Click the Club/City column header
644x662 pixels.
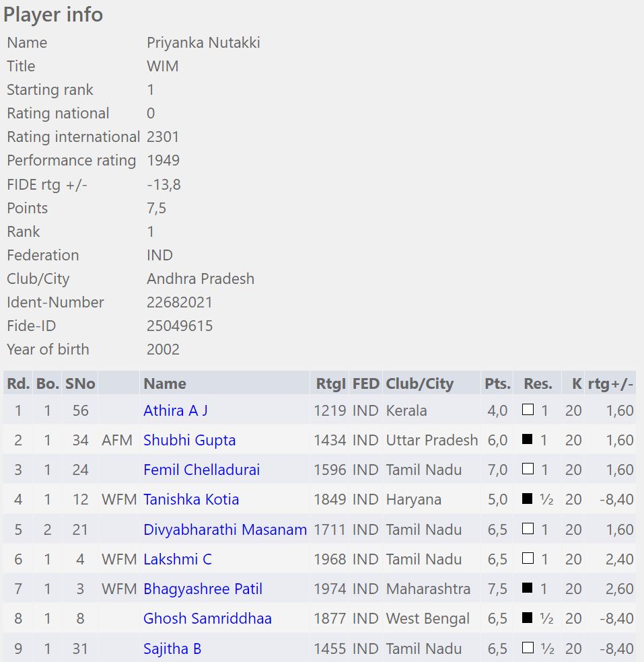click(x=419, y=383)
